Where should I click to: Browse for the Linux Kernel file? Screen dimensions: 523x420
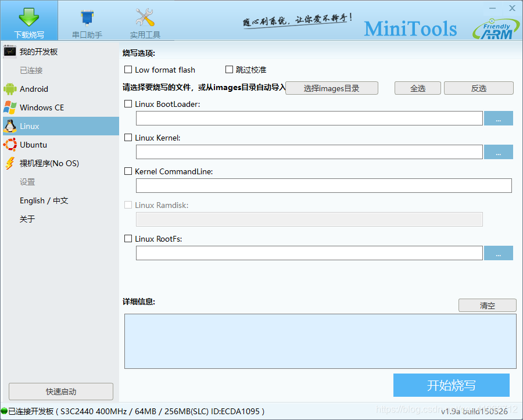tap(499, 152)
